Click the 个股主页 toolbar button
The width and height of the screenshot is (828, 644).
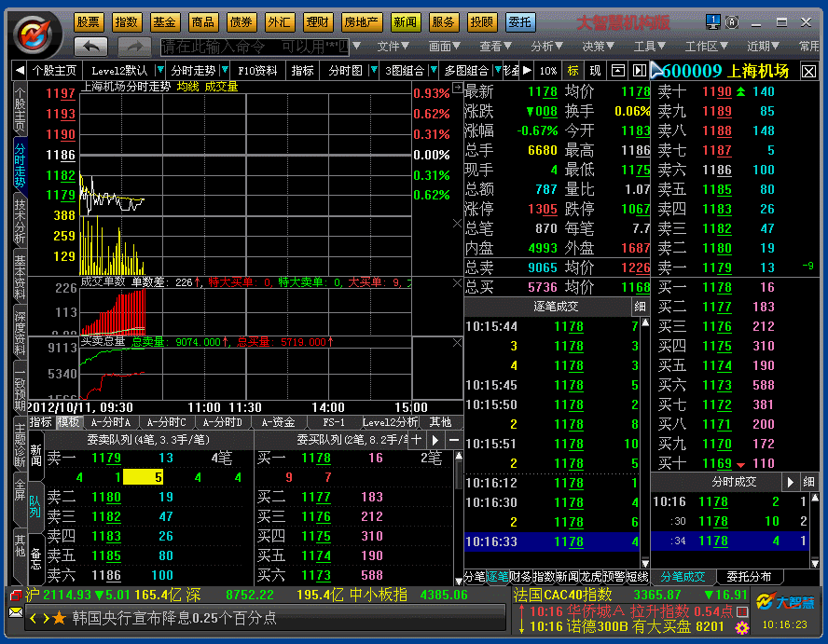[54, 70]
